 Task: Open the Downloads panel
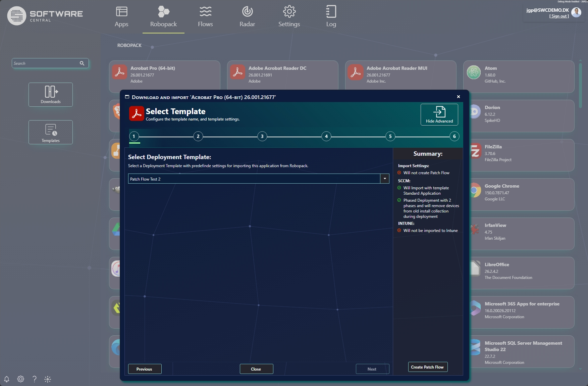(51, 95)
